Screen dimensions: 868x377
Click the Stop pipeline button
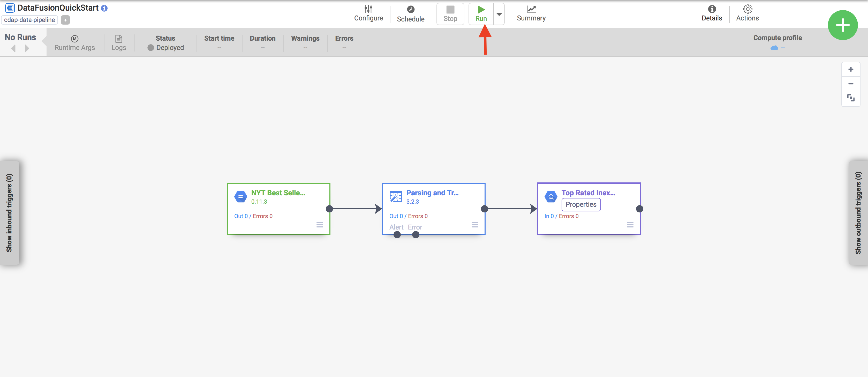tap(449, 13)
